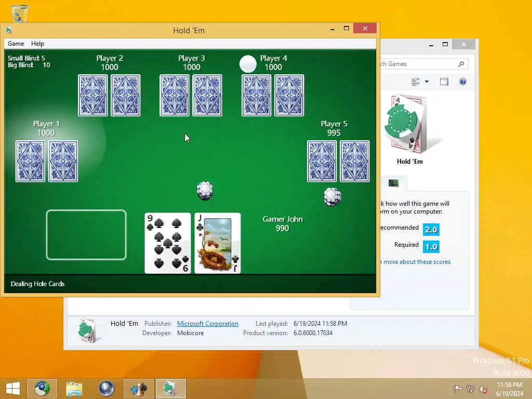Viewport: 532px width, 399px height.
Task: Click Player 4's right face-down card
Action: pos(289,96)
